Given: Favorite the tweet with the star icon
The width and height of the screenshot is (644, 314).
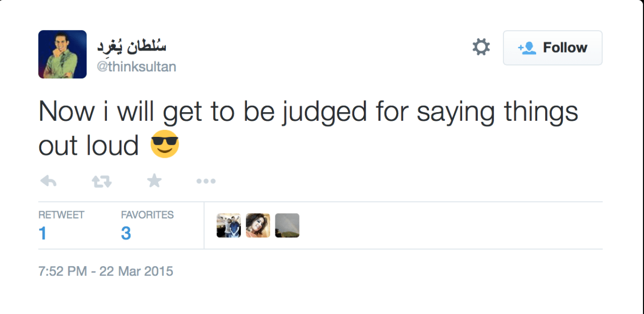Looking at the screenshot, I should click(x=154, y=181).
